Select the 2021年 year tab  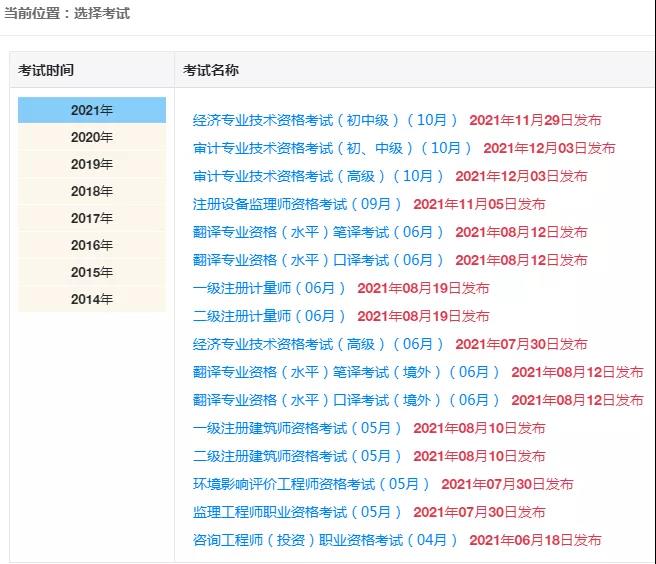[92, 110]
